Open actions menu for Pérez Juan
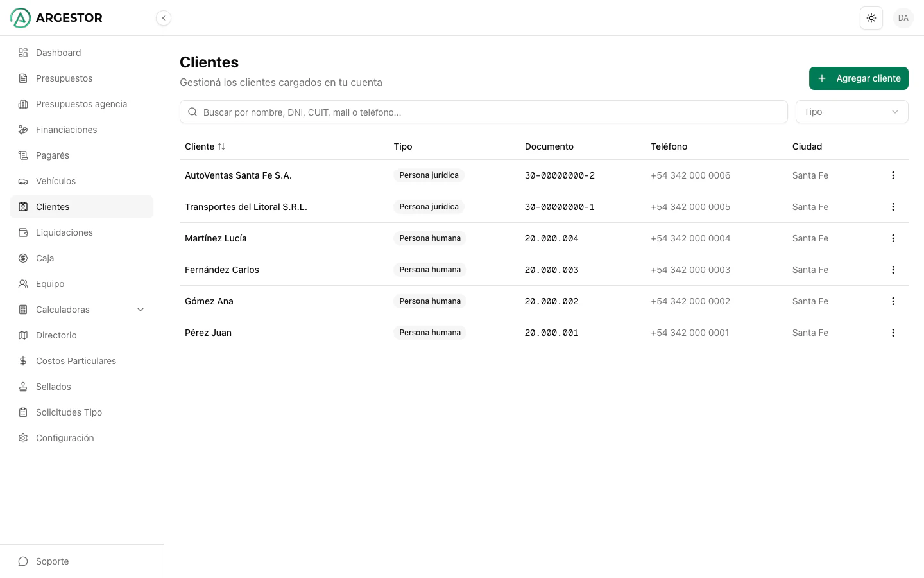The width and height of the screenshot is (924, 578). pos(893,333)
